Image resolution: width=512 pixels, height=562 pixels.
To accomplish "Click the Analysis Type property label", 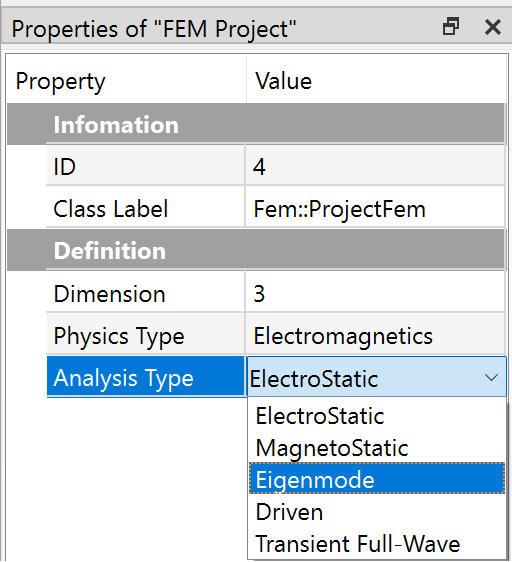I will tap(124, 378).
